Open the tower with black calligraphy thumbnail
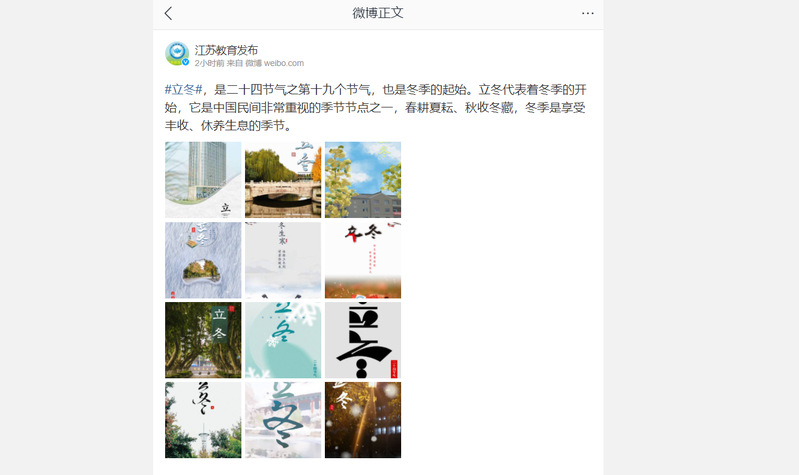This screenshot has height=475, width=799. click(x=203, y=420)
